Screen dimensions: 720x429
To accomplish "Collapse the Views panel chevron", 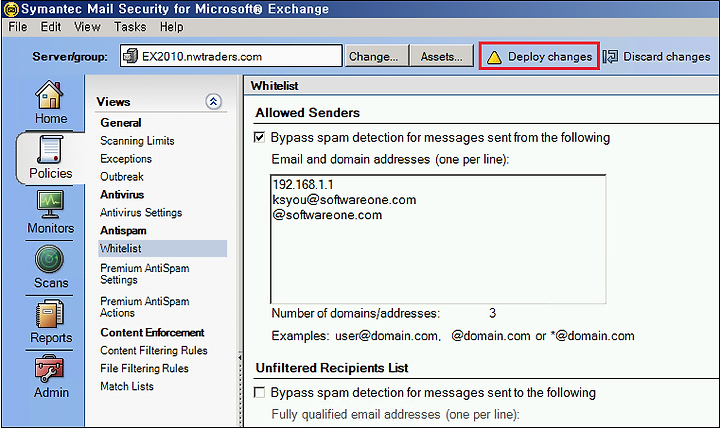I will [213, 102].
